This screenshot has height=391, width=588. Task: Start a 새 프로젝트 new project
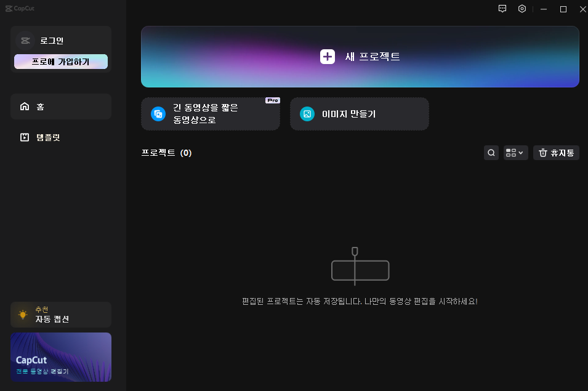[360, 56]
